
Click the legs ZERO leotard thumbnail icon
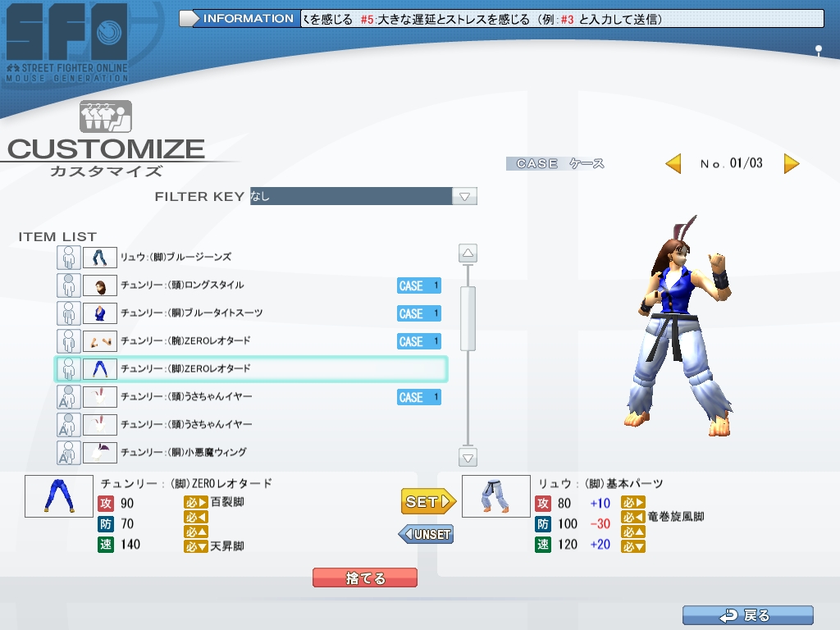pyautogui.click(x=99, y=369)
